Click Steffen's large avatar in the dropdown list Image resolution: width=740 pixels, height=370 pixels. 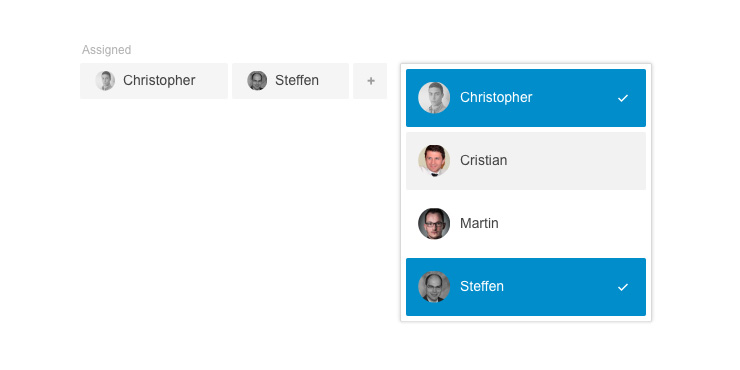tap(434, 286)
